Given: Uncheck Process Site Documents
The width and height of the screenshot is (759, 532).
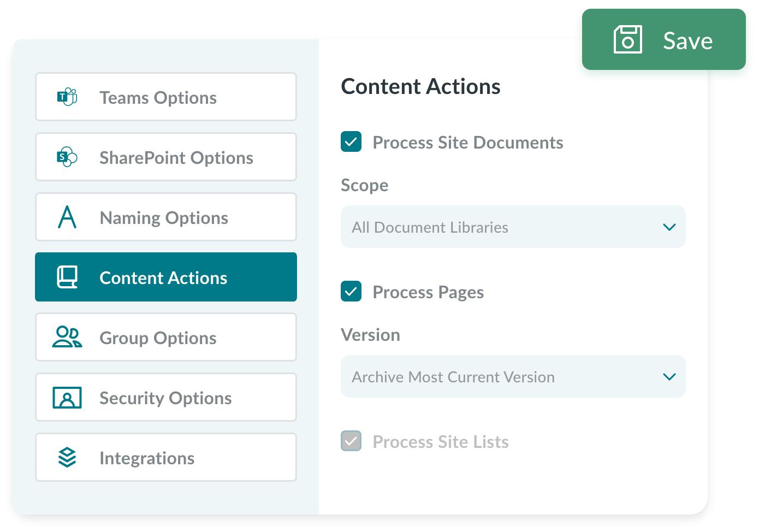Looking at the screenshot, I should click(351, 142).
